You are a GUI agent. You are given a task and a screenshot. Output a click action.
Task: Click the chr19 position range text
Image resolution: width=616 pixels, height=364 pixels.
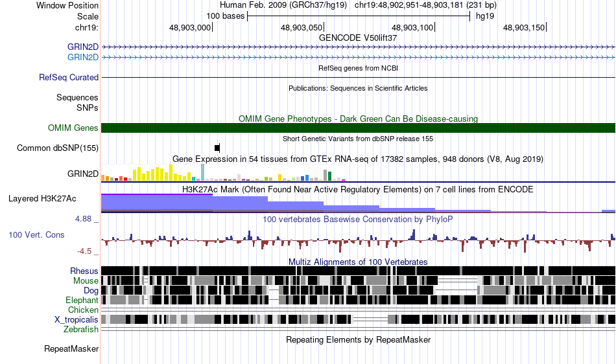click(x=425, y=5)
